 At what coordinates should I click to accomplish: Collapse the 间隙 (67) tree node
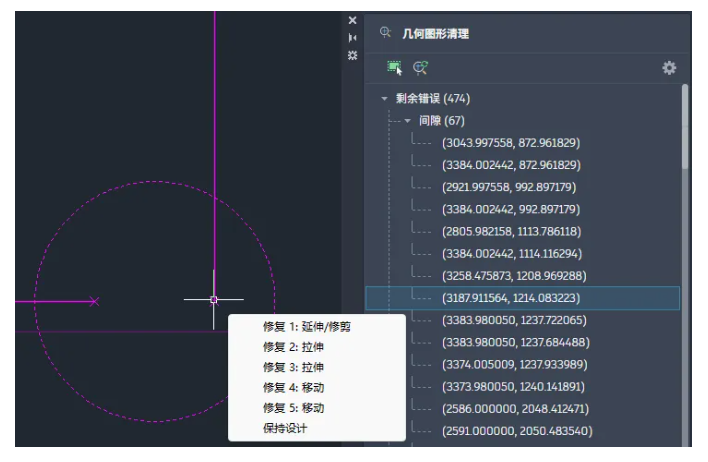click(x=408, y=121)
